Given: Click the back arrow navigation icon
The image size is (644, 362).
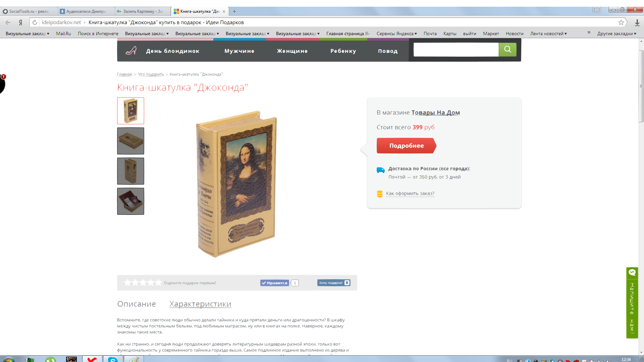Looking at the screenshot, I should coord(8,22).
